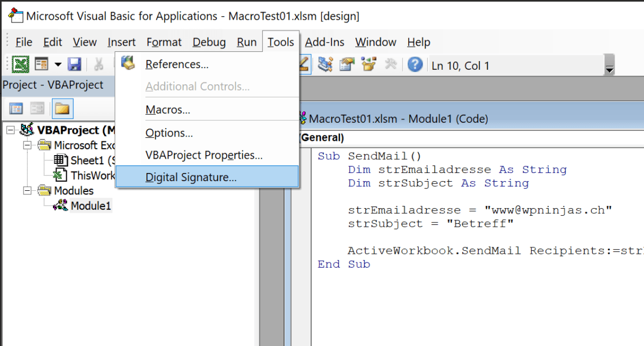This screenshot has width=644, height=346.
Task: Open the Insert menu
Action: [x=122, y=42]
